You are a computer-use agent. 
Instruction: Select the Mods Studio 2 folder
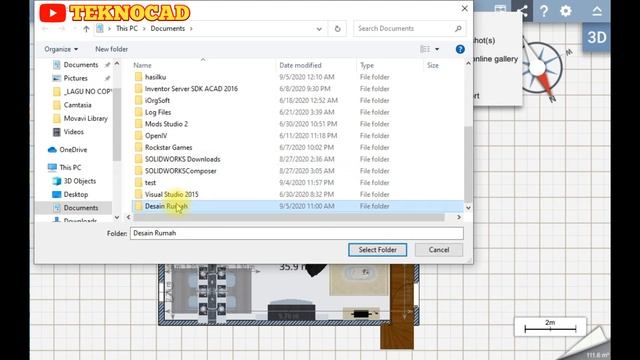[x=166, y=124]
